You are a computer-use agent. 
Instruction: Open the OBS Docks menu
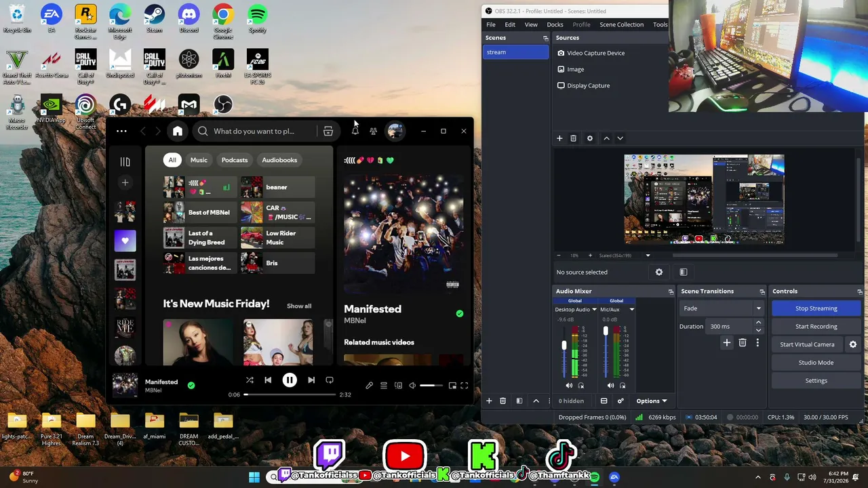click(x=555, y=24)
